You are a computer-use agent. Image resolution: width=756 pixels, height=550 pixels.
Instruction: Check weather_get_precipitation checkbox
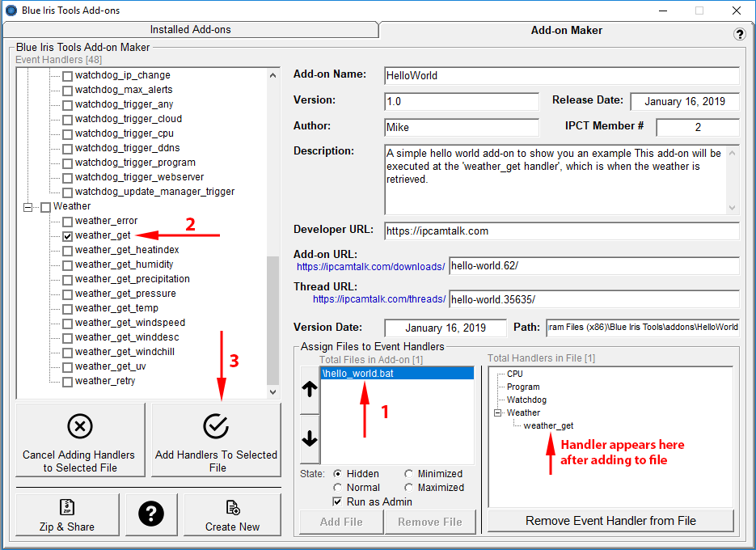(x=67, y=279)
